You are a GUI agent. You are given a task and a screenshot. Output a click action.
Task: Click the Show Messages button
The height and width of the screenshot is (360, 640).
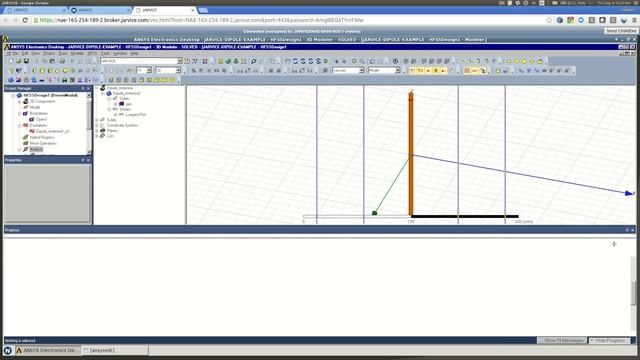click(562, 340)
